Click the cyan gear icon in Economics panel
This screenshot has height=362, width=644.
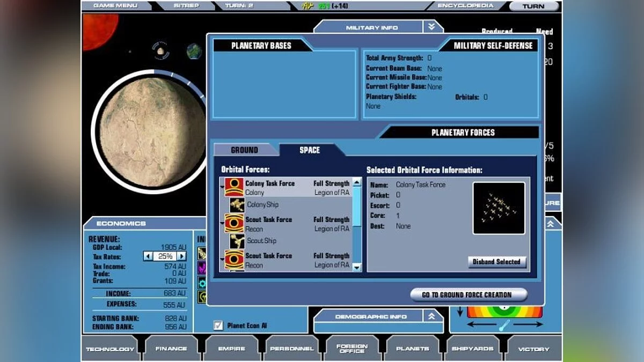click(202, 282)
